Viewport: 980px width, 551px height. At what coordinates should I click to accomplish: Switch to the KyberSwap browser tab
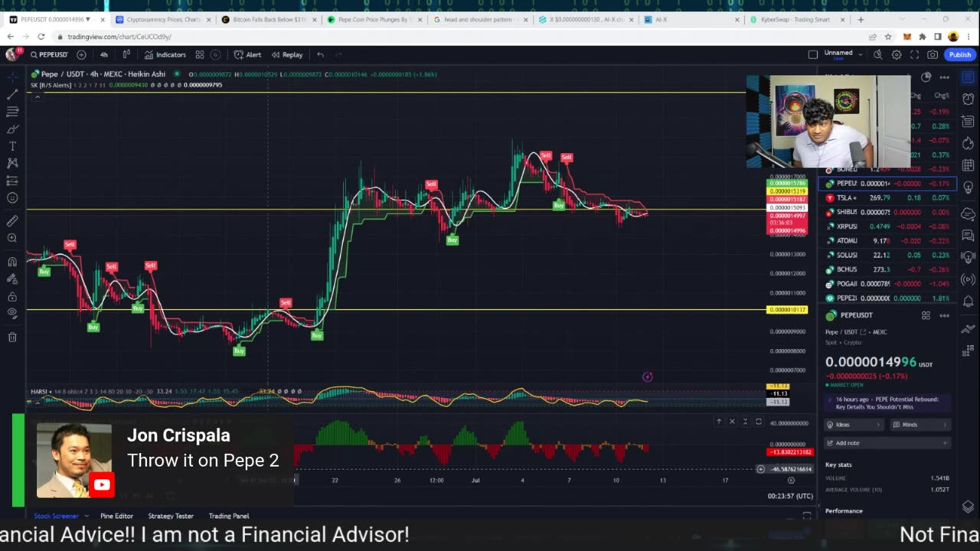tap(795, 19)
